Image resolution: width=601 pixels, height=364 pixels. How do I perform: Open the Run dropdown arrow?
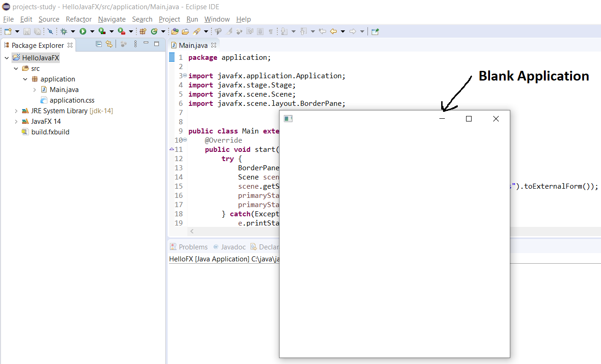pos(92,31)
